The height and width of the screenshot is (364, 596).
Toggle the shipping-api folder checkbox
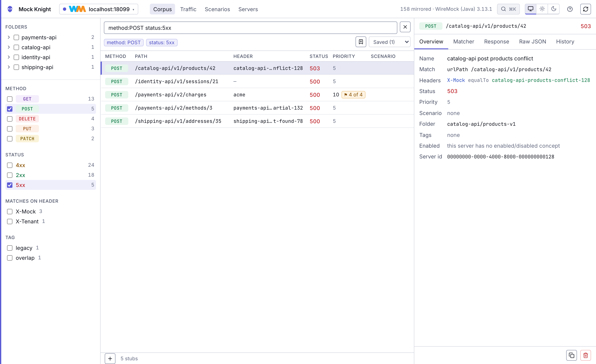(x=16, y=67)
